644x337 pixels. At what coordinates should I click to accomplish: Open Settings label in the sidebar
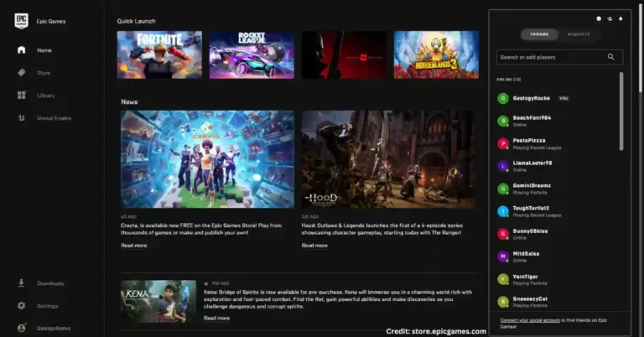tap(47, 306)
